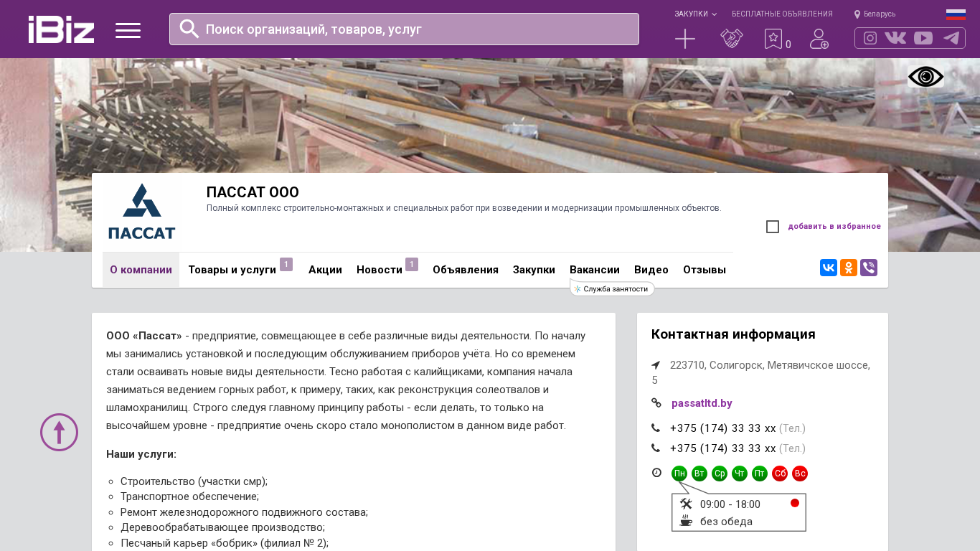This screenshot has width=980, height=551.
Task: Switch to the 'Видео' tab
Action: [x=651, y=270]
